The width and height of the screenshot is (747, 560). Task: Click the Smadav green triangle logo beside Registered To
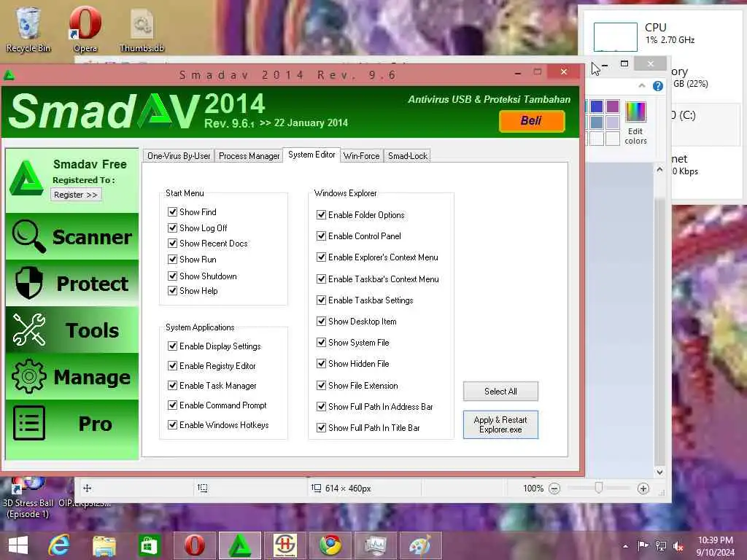tap(26, 179)
